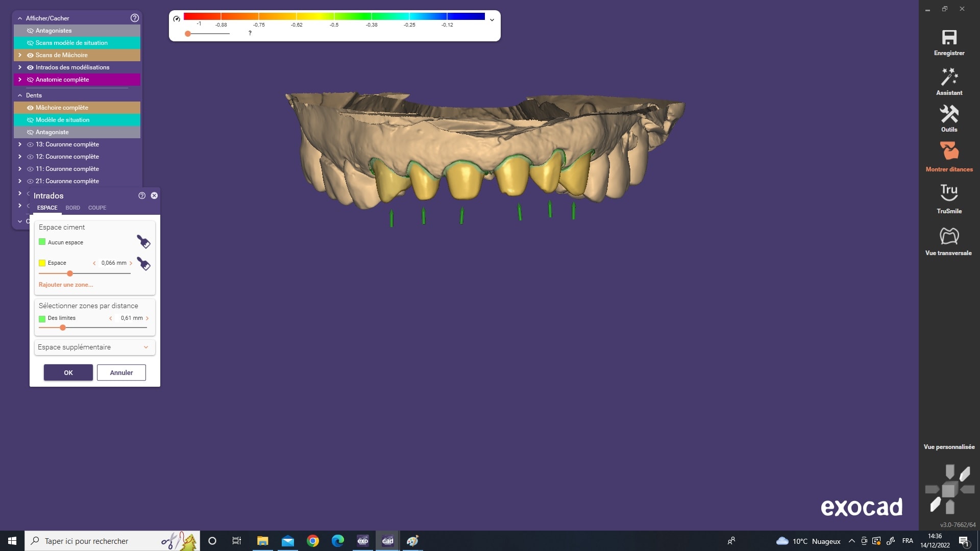
Task: Expand the 13: Couronne complète item
Action: pyautogui.click(x=20, y=144)
